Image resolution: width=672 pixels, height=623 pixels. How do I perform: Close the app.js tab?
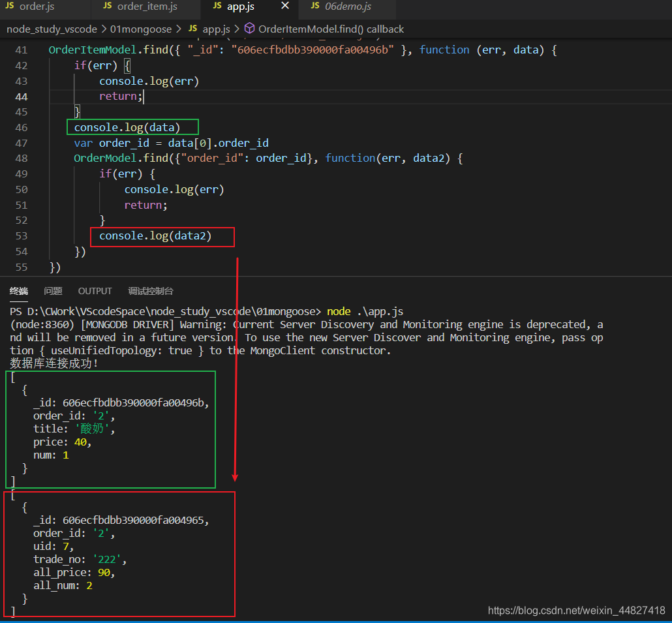285,6
